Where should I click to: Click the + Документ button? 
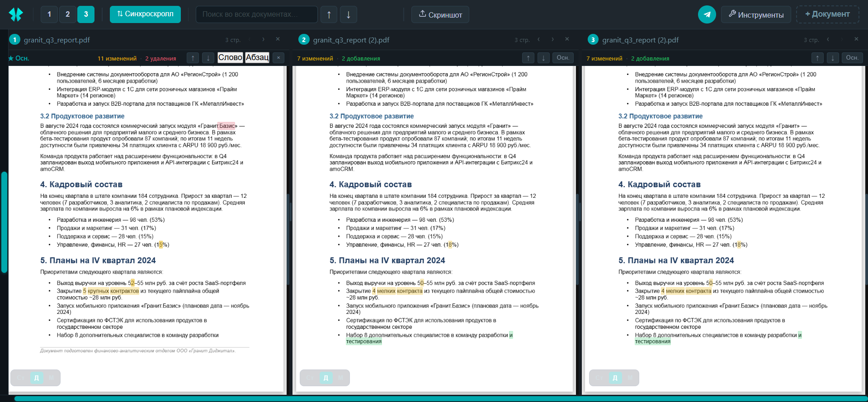(x=827, y=14)
